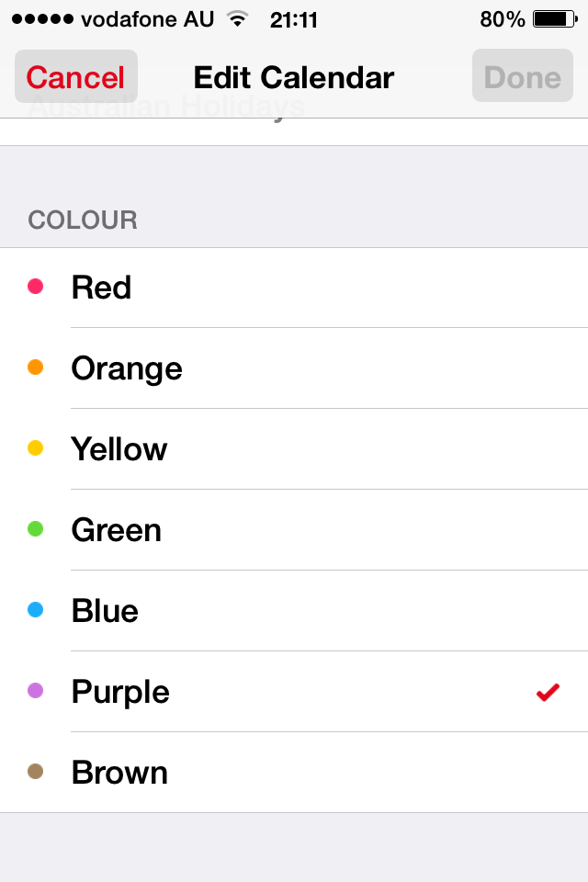Tap the Edit Calendar title
Viewport: 588px width, 882px height.
[x=293, y=77]
